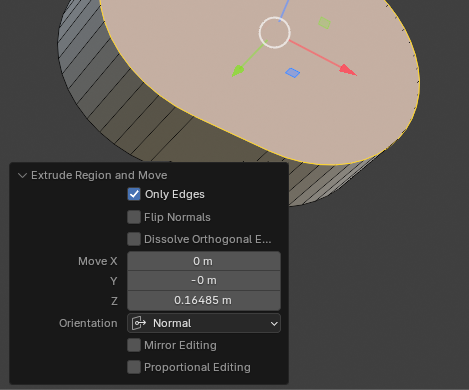This screenshot has height=390, width=469.
Task: Enable the Proportional Editing checkbox
Action: pos(134,367)
